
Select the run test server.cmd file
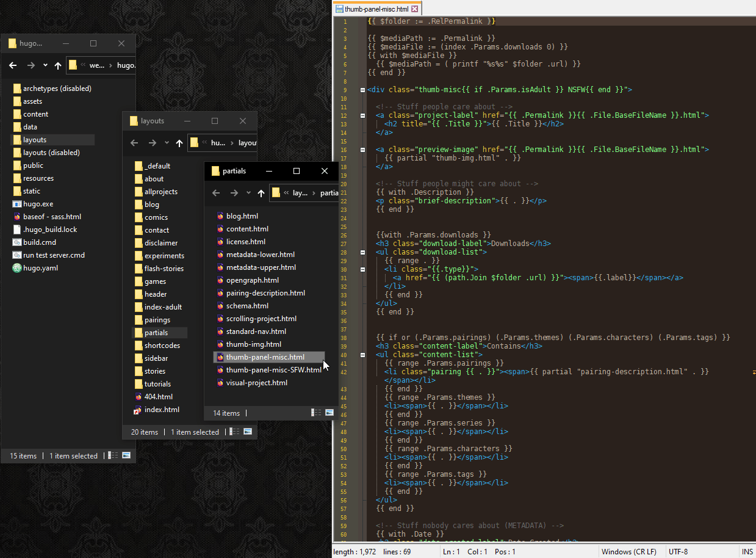click(54, 255)
